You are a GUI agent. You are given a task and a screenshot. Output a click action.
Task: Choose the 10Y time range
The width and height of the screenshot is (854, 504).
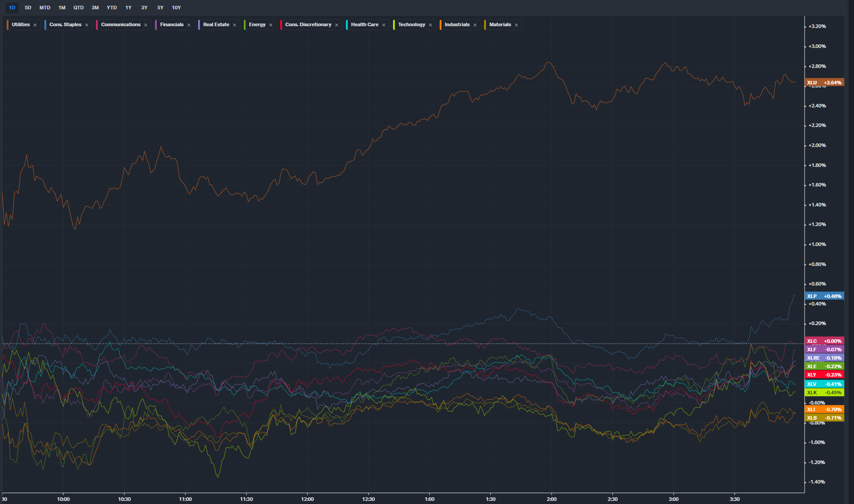176,8
